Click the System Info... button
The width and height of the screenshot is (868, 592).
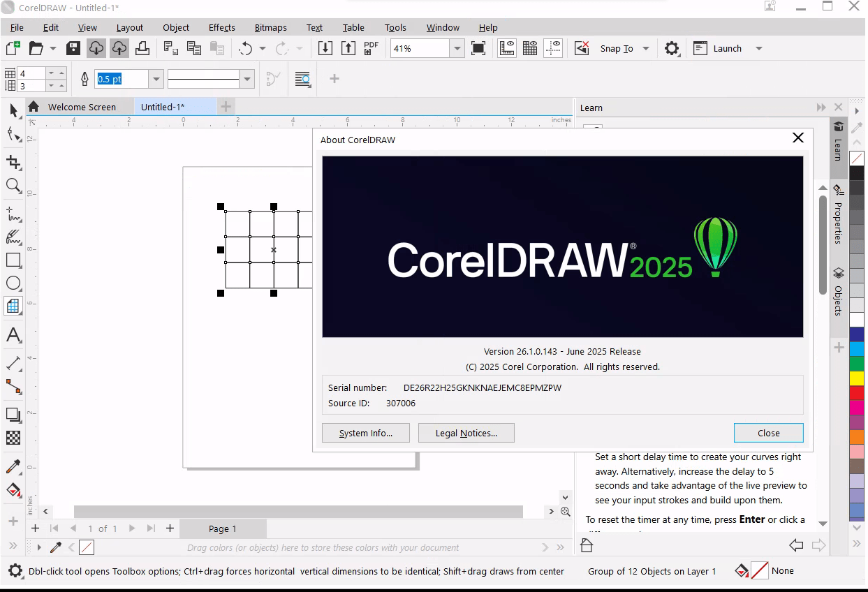366,433
